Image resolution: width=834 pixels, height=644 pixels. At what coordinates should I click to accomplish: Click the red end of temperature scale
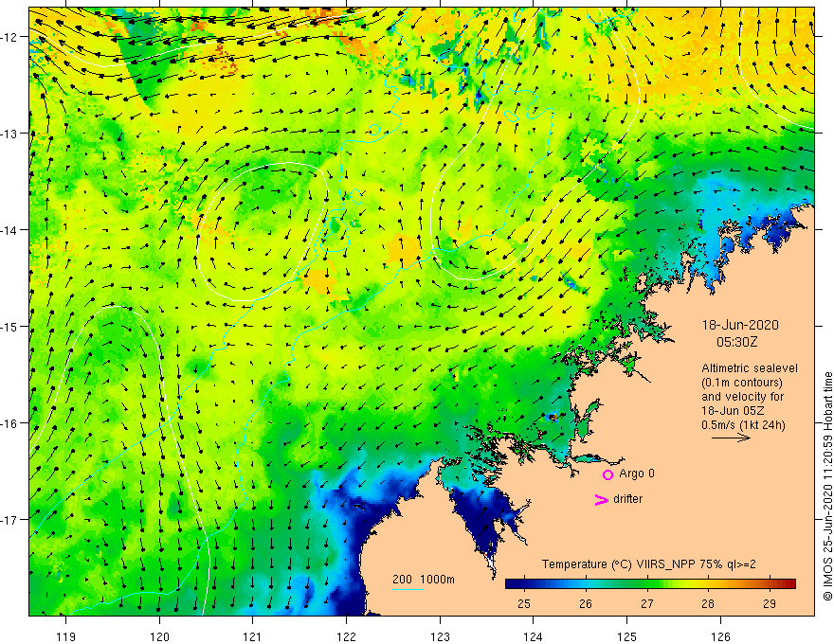pyautogui.click(x=789, y=583)
